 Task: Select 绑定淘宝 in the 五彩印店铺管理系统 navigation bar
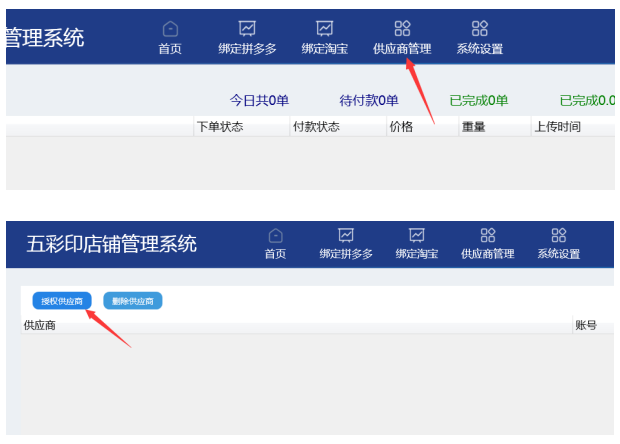pos(417,243)
